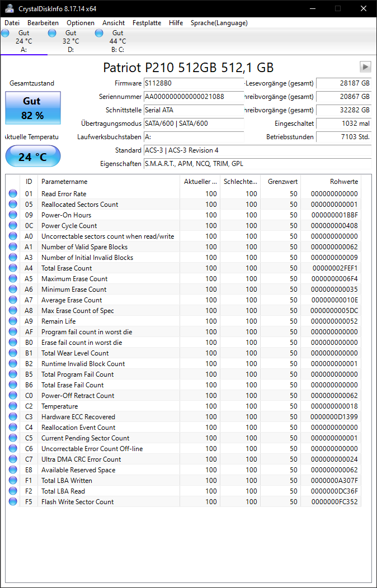The height and width of the screenshot is (588, 377).
Task: Click status icon for Power-Off Retract Count
Action: (13, 396)
